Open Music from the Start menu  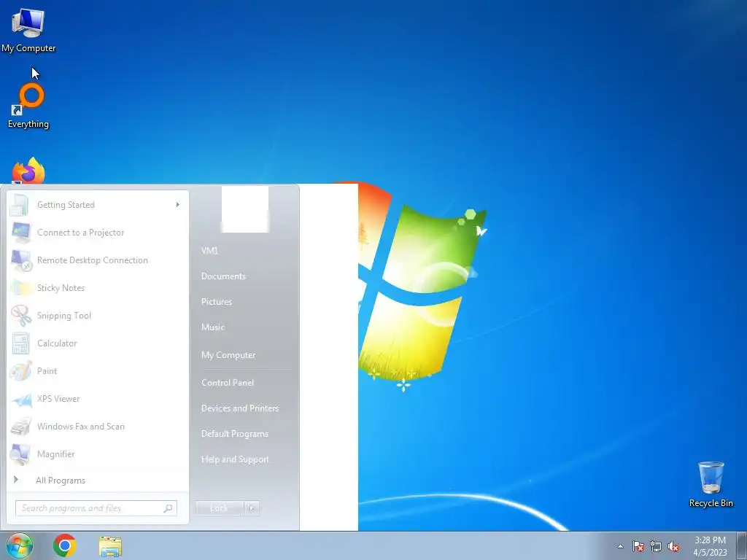[x=213, y=327]
